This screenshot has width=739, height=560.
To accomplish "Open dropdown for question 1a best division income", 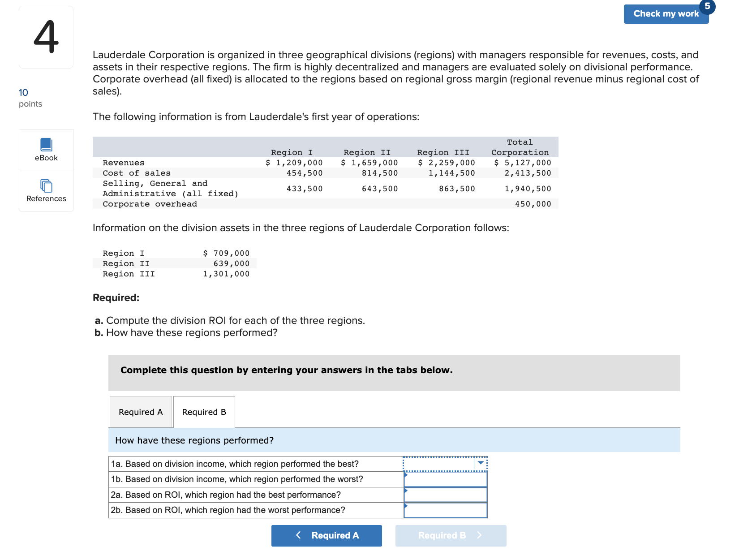I will tap(481, 463).
